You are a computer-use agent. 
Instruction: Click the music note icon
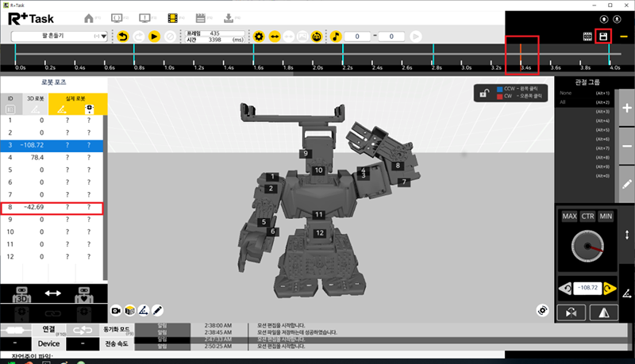tap(336, 36)
